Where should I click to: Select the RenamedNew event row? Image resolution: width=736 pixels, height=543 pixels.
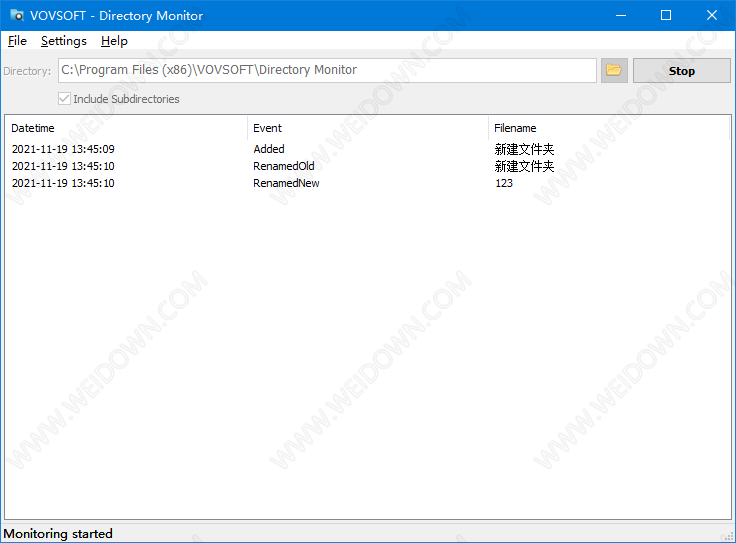[286, 183]
